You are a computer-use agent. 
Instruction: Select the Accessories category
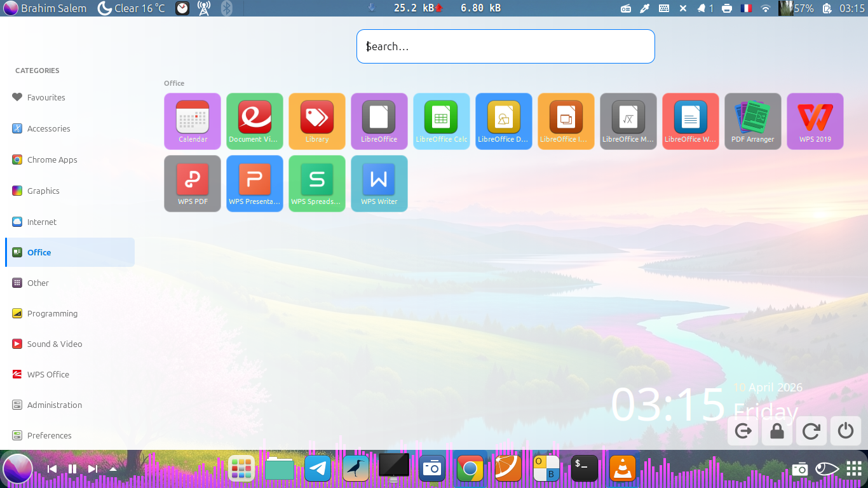pyautogui.click(x=70, y=128)
